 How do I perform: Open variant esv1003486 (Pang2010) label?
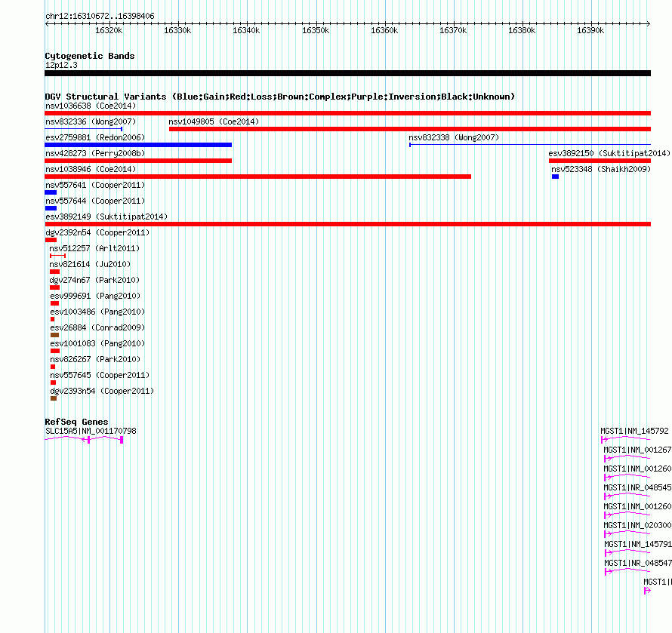click(97, 312)
